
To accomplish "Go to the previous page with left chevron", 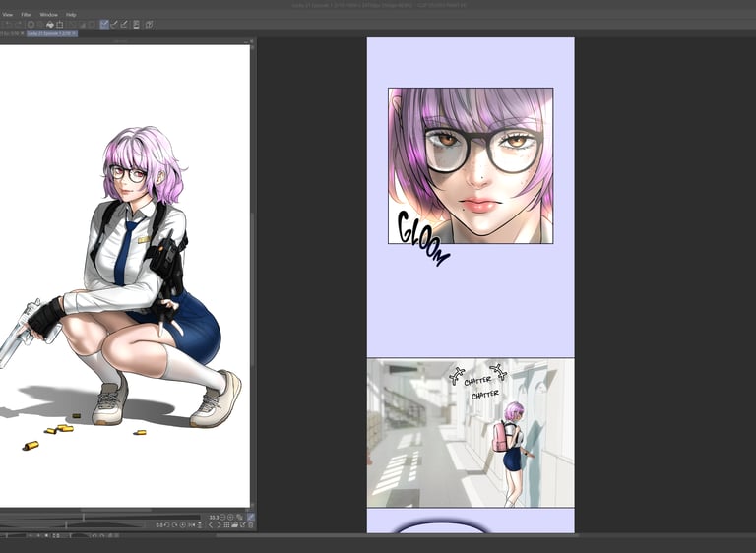I will pos(211,525).
